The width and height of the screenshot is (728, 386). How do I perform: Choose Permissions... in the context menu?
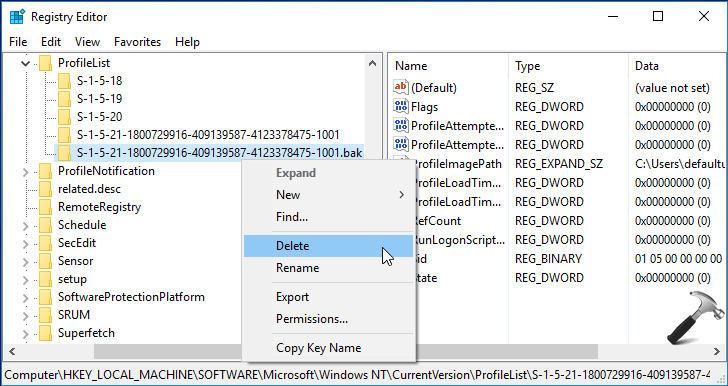click(x=328, y=319)
